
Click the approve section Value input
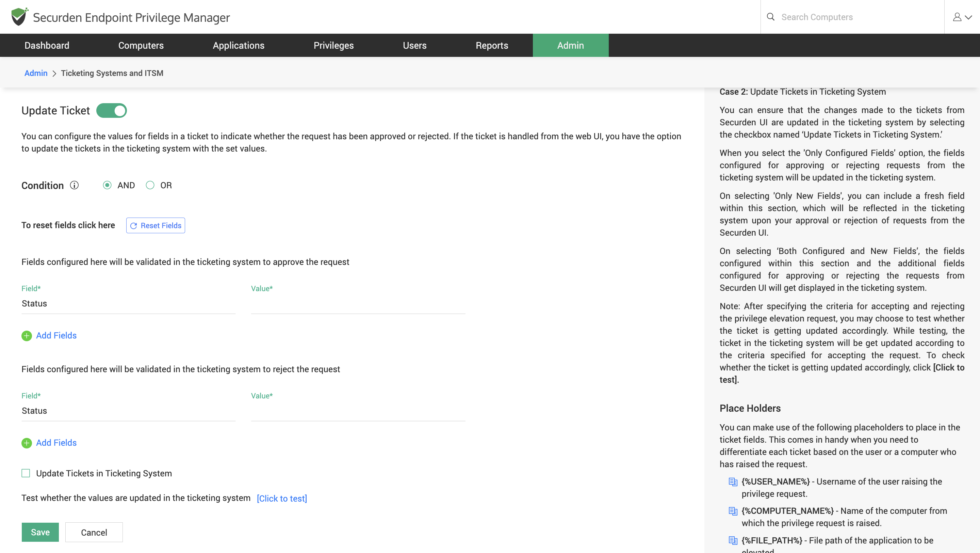pos(358,304)
